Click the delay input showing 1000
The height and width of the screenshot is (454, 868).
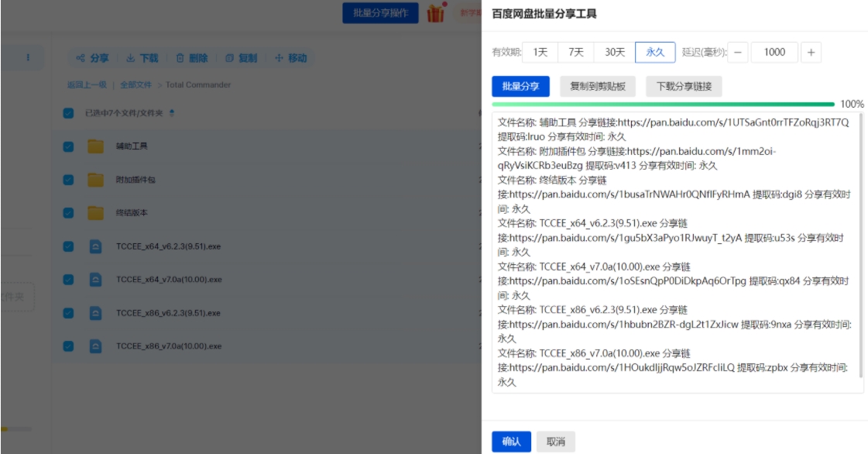(x=774, y=52)
